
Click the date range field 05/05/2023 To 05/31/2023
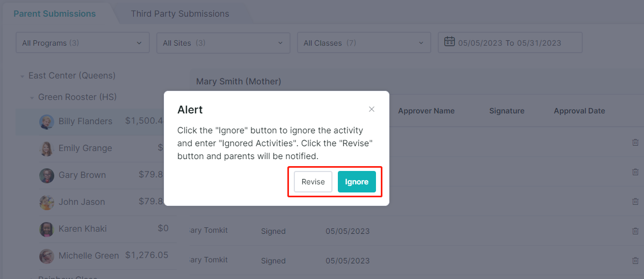click(x=510, y=42)
